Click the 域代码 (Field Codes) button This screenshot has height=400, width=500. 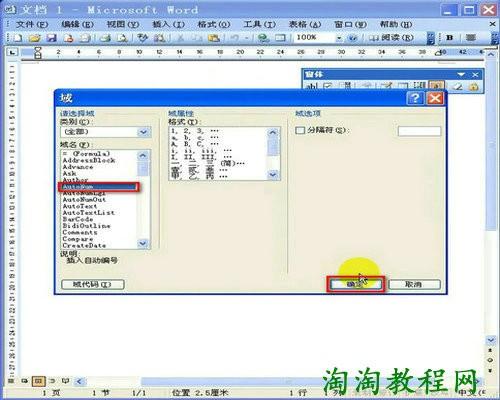tap(93, 284)
